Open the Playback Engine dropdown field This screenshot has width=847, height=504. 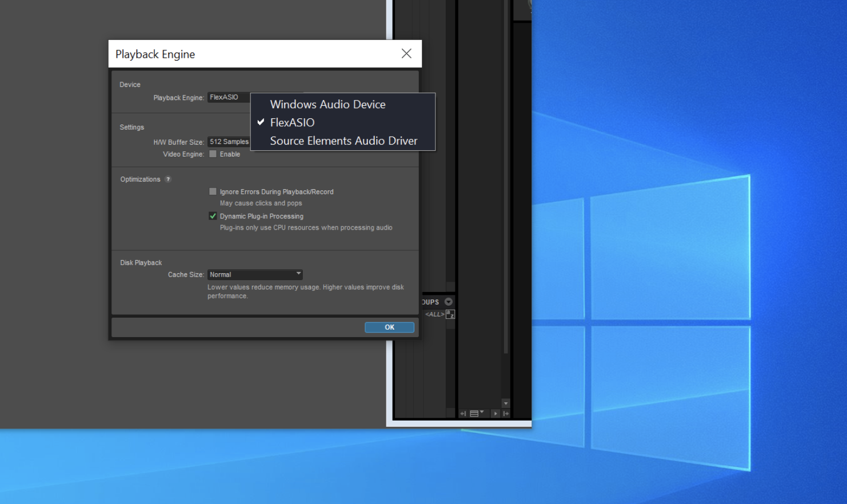[228, 98]
